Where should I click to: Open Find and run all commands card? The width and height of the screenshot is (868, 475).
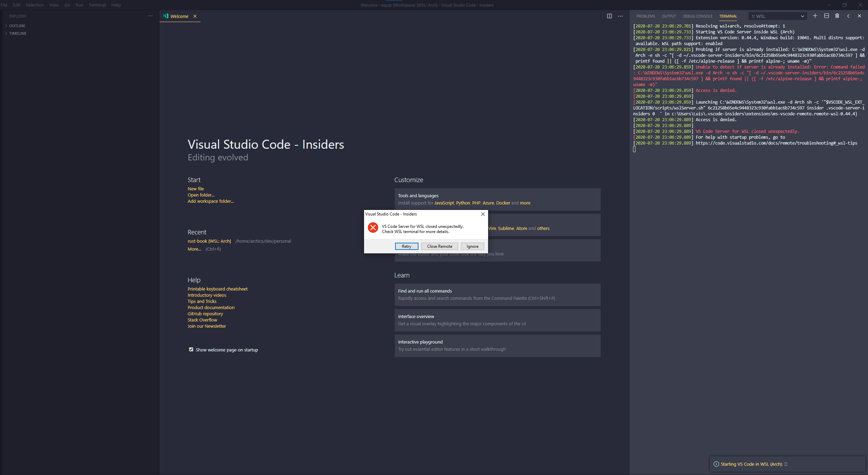pos(497,295)
